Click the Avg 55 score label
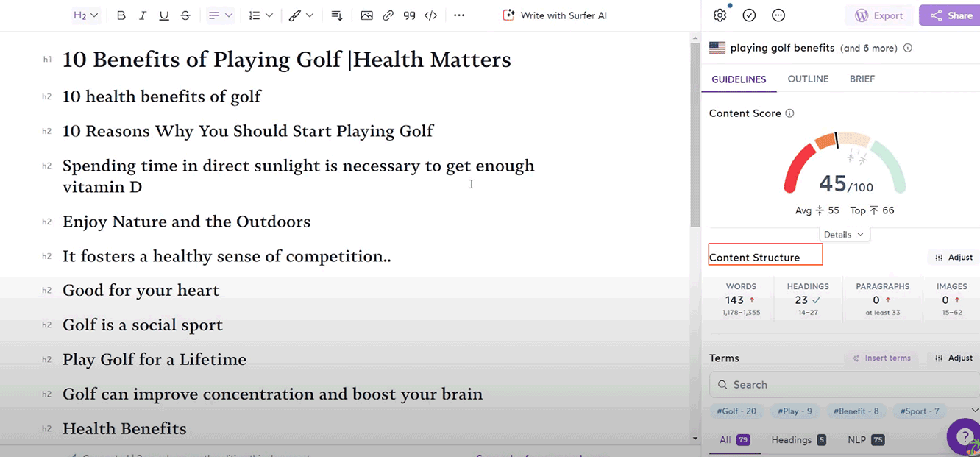 (x=817, y=210)
